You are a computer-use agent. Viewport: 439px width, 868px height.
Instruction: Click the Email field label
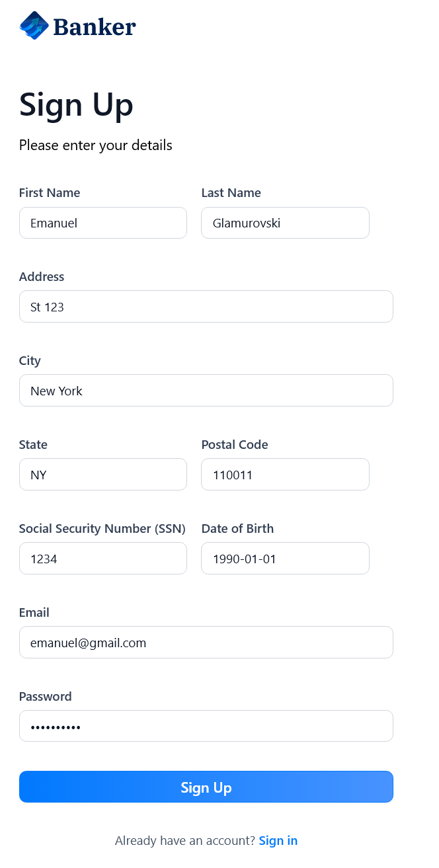click(x=34, y=613)
